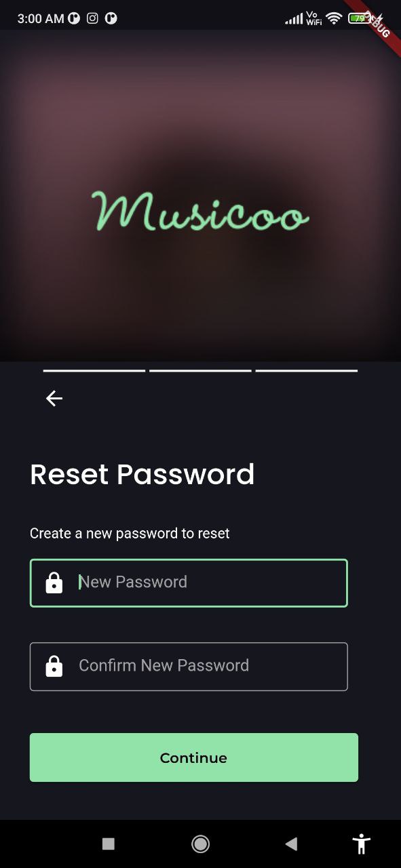This screenshot has height=868, width=401.
Task: Tap the battery indicator in status bar
Action: (358, 18)
